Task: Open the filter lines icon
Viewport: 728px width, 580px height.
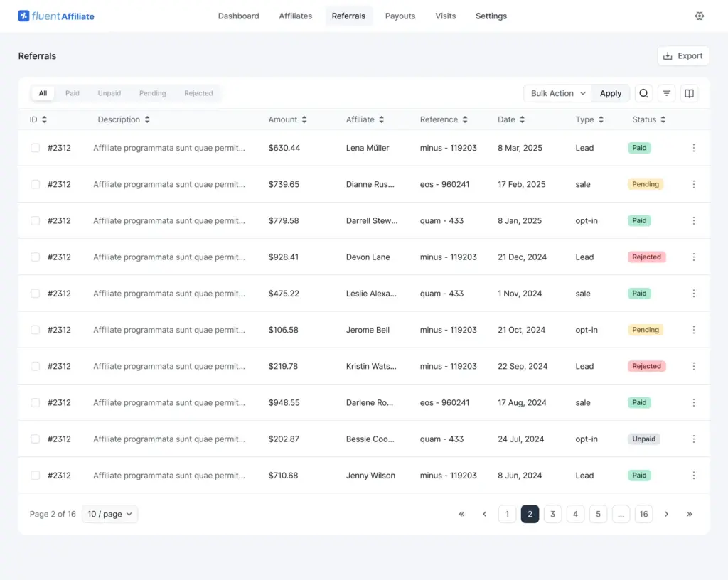Action: (666, 93)
